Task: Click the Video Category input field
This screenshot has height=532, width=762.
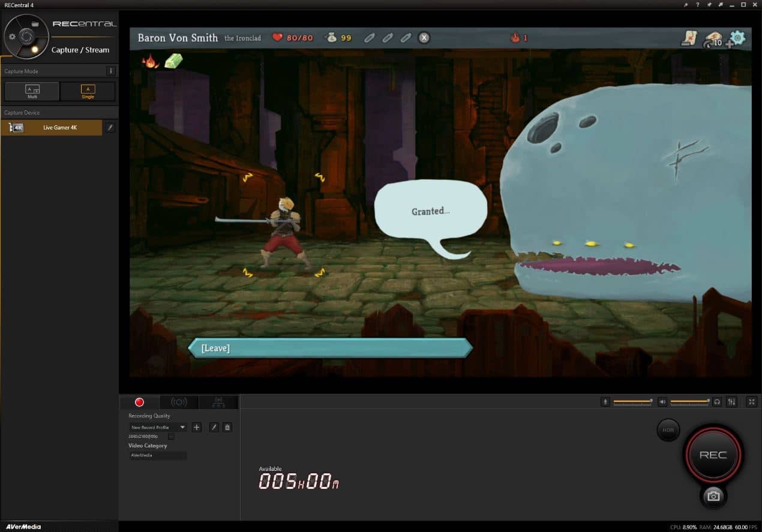Action: [158, 455]
